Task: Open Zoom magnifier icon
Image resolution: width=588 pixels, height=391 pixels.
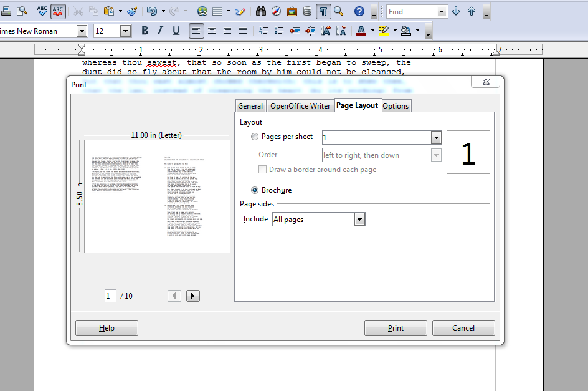Action: [x=339, y=11]
